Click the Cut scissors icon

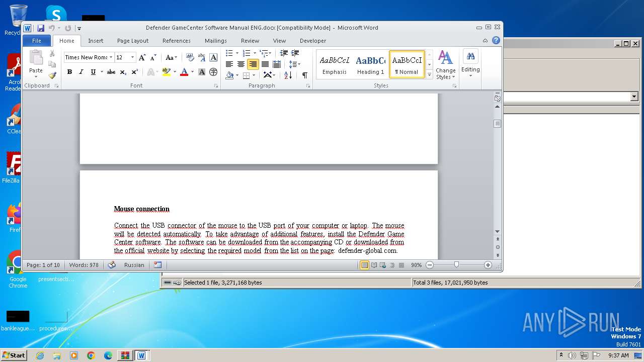pos(52,53)
